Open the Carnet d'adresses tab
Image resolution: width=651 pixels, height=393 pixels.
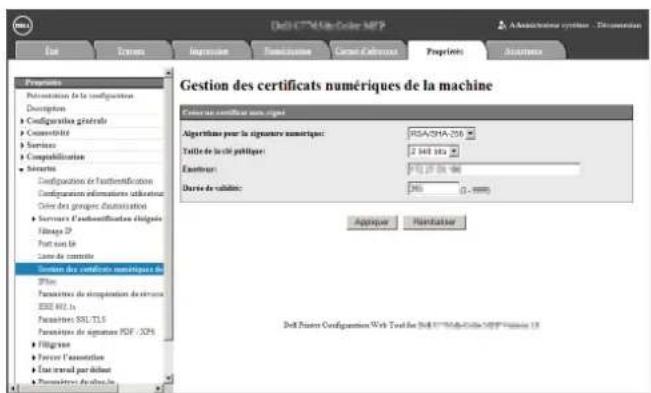click(367, 51)
